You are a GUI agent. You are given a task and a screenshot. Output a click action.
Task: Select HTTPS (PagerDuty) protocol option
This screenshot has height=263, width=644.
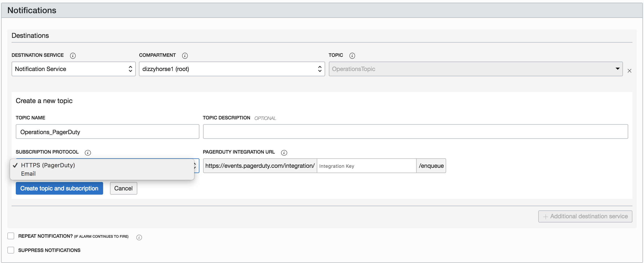click(x=48, y=165)
